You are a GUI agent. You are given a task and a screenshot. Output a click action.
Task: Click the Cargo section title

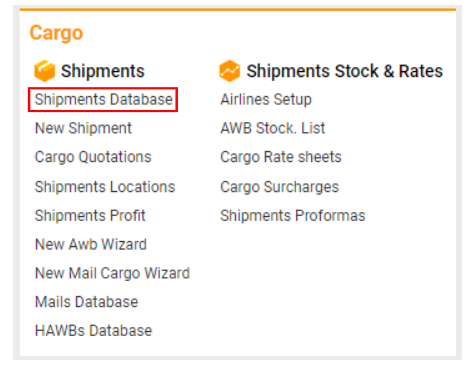pyautogui.click(x=56, y=33)
